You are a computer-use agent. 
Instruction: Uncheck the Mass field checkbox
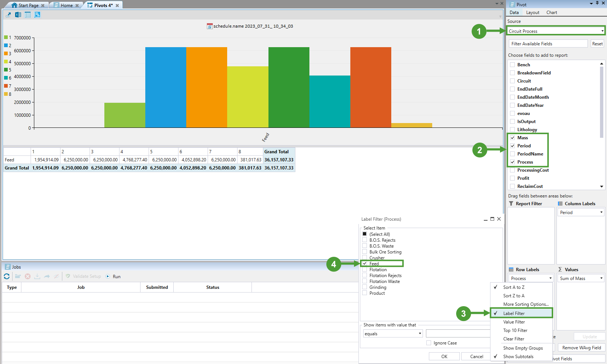(512, 138)
